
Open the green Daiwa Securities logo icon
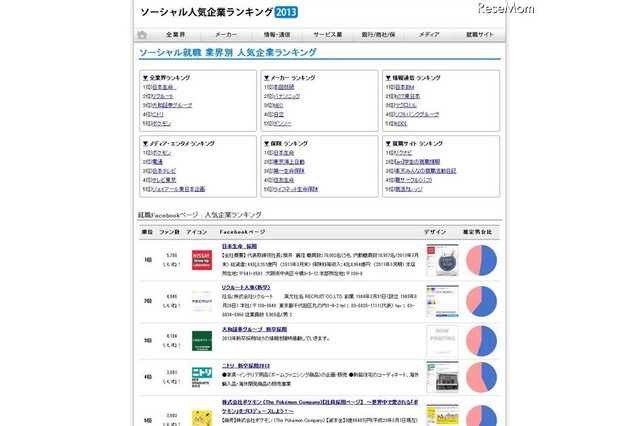tap(202, 341)
